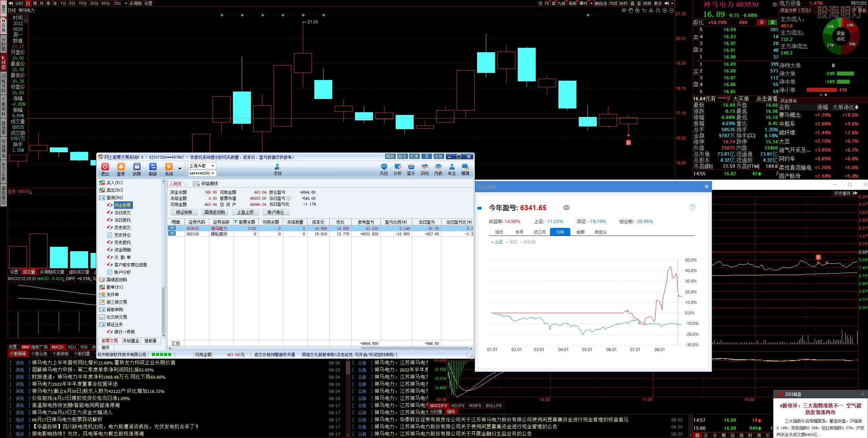This screenshot has height=438, width=868.
Task: Sort by 股票余额 column header arrow
Action: (236, 222)
